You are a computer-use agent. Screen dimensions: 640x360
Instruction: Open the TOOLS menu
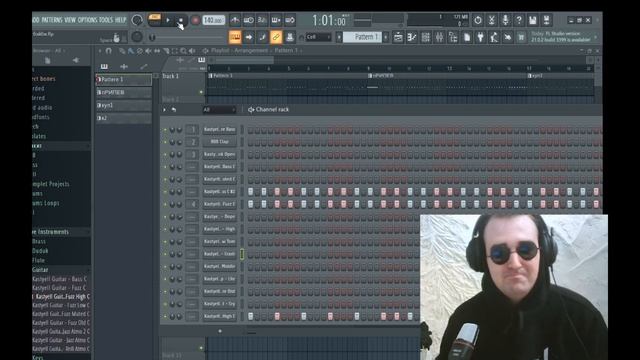[106, 20]
